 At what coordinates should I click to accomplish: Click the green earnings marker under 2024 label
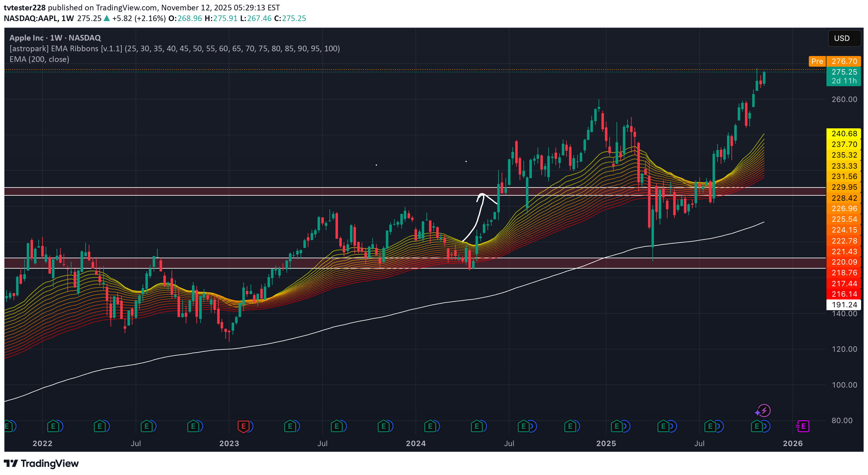[430, 427]
